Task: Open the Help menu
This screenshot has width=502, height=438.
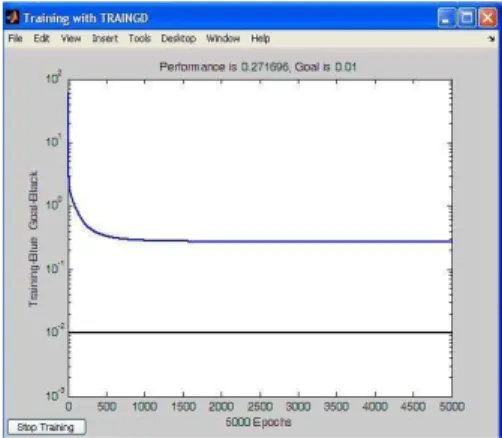Action: coord(260,39)
